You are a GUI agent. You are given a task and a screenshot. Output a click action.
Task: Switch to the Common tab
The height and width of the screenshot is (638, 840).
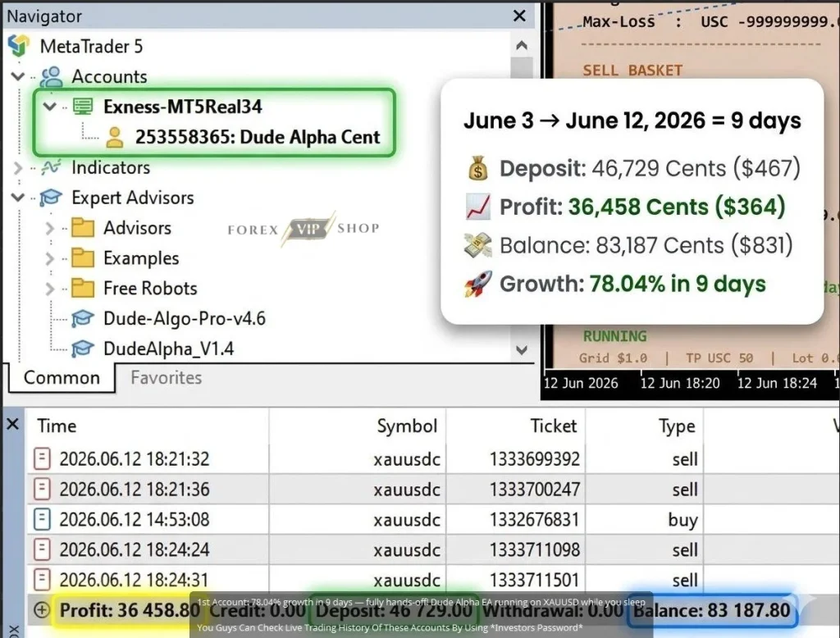62,378
